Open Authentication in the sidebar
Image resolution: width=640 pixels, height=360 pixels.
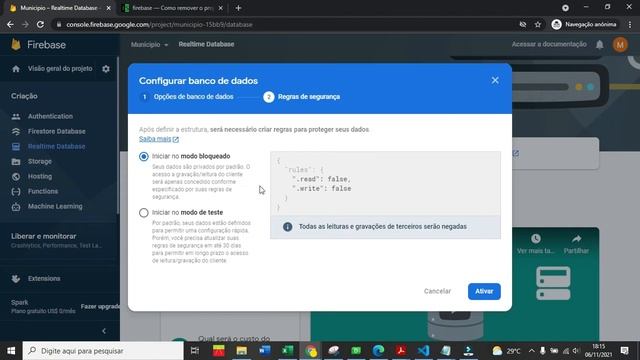click(50, 116)
